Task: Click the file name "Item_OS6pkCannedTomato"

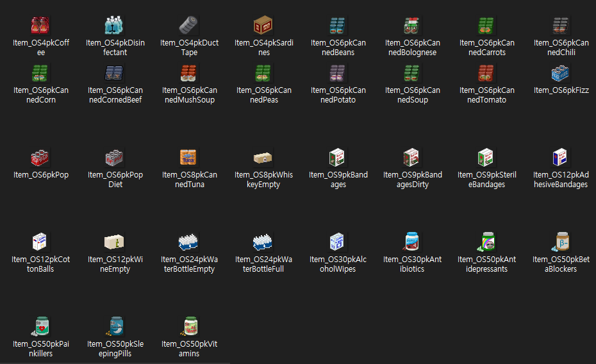Action: click(486, 95)
